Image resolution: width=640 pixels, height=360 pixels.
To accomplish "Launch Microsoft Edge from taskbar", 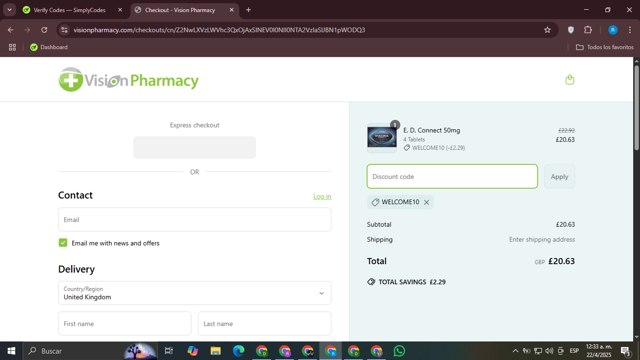I will pyautogui.click(x=239, y=351).
